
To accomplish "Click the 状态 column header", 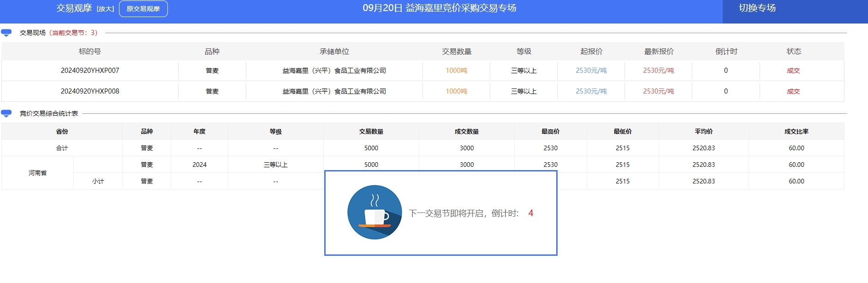I will (794, 51).
